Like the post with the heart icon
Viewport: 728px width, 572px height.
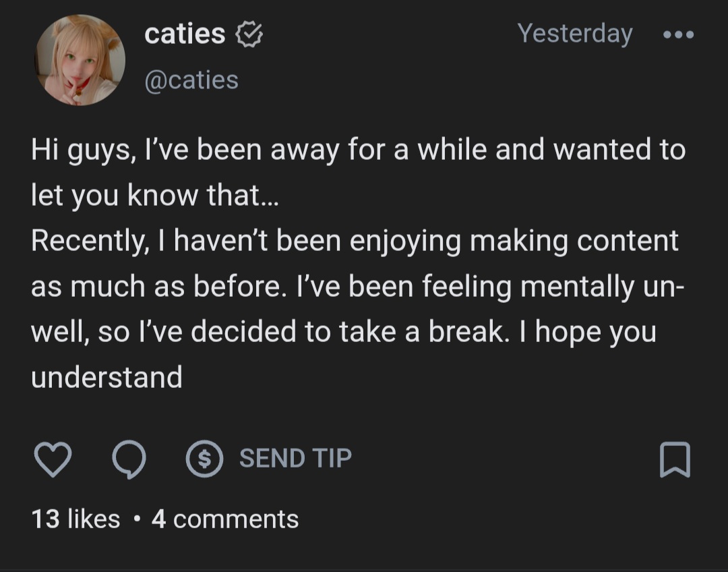52,460
